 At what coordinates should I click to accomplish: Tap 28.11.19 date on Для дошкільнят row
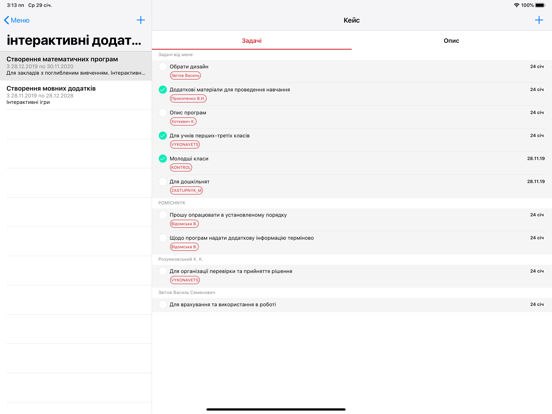536,181
